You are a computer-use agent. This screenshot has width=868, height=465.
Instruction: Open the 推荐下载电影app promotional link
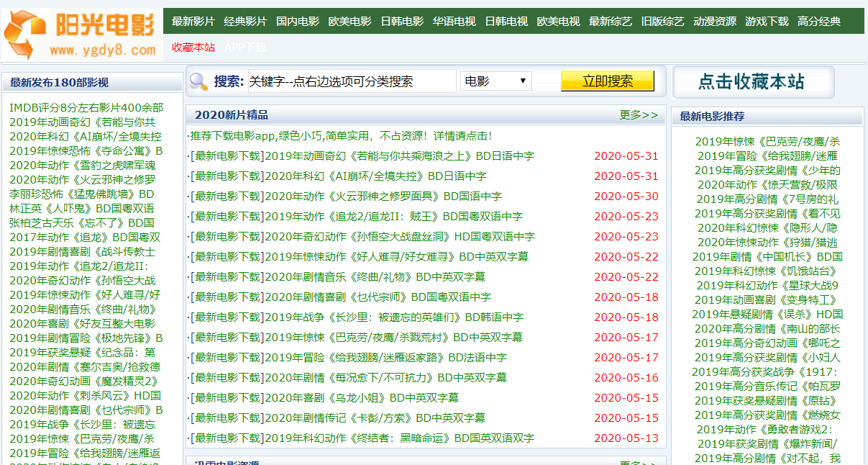coord(341,135)
